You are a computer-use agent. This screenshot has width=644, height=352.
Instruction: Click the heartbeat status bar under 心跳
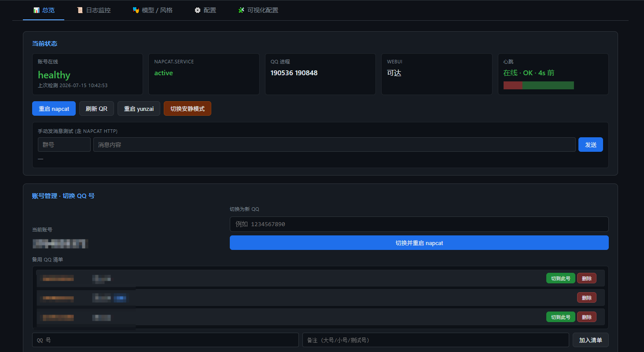(539, 85)
